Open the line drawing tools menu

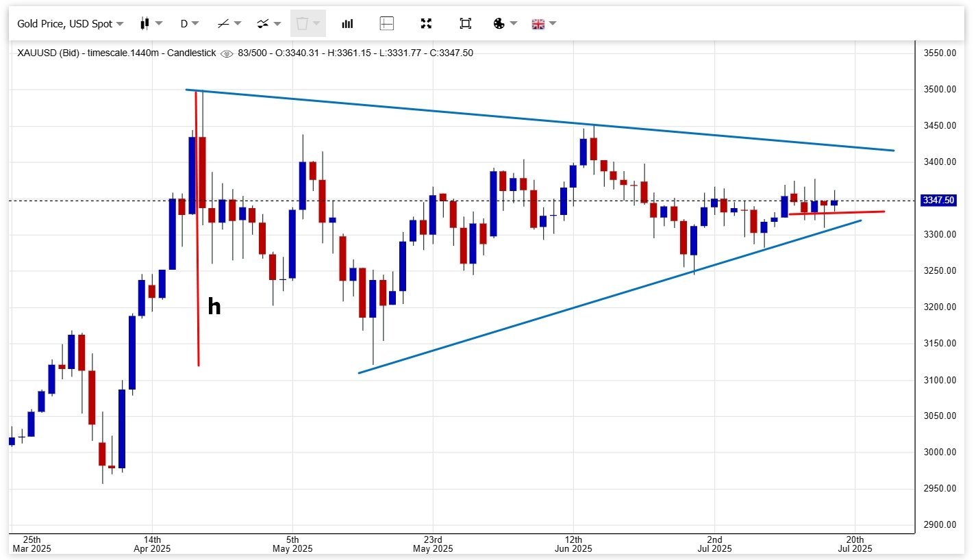(229, 23)
